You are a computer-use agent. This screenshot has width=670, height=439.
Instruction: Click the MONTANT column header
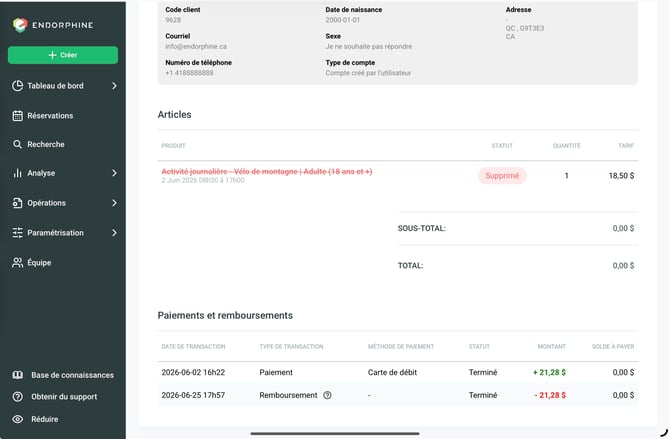pyautogui.click(x=552, y=347)
